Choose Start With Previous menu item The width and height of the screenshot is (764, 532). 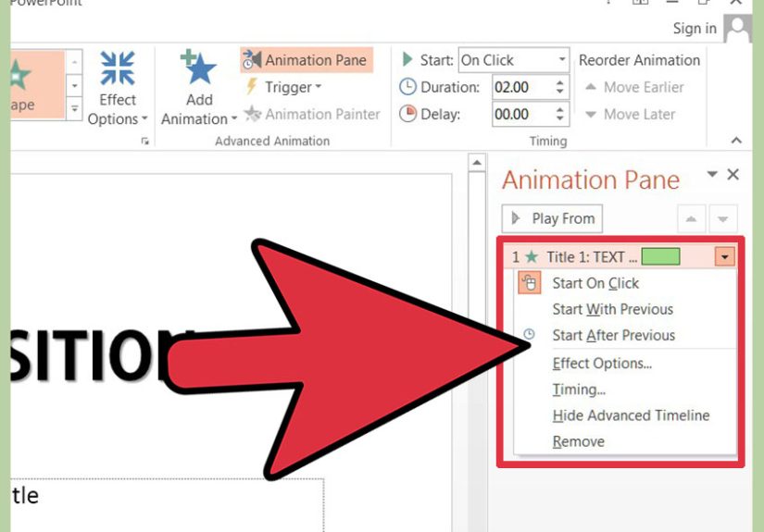626,309
